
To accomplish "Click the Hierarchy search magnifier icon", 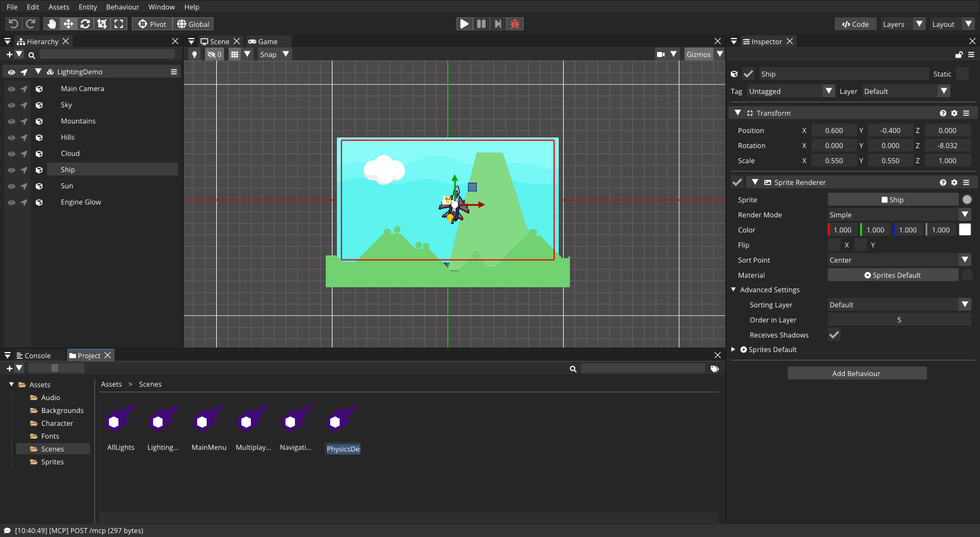I will click(32, 55).
